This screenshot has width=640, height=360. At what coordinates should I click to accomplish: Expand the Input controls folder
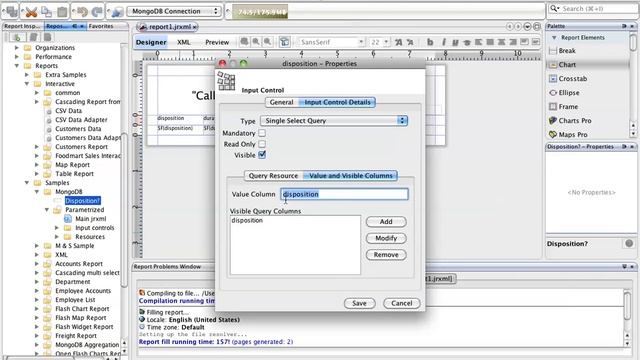[57, 228]
